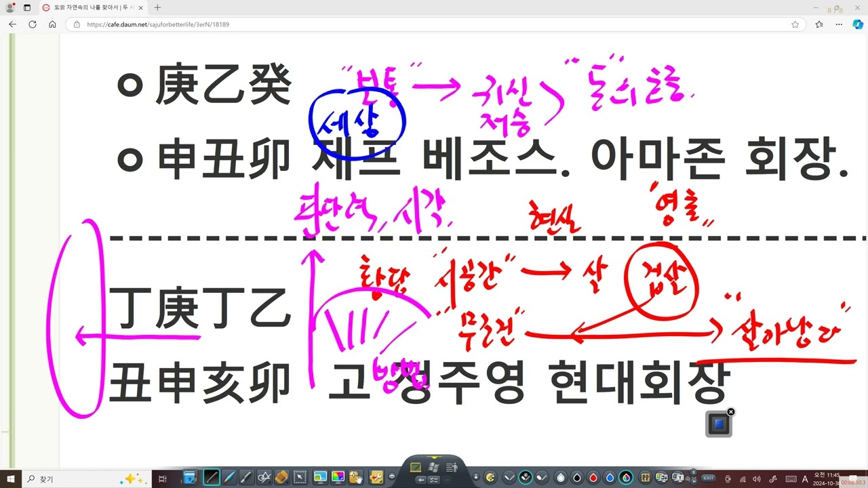Pick the red ink color drop

(x=593, y=478)
